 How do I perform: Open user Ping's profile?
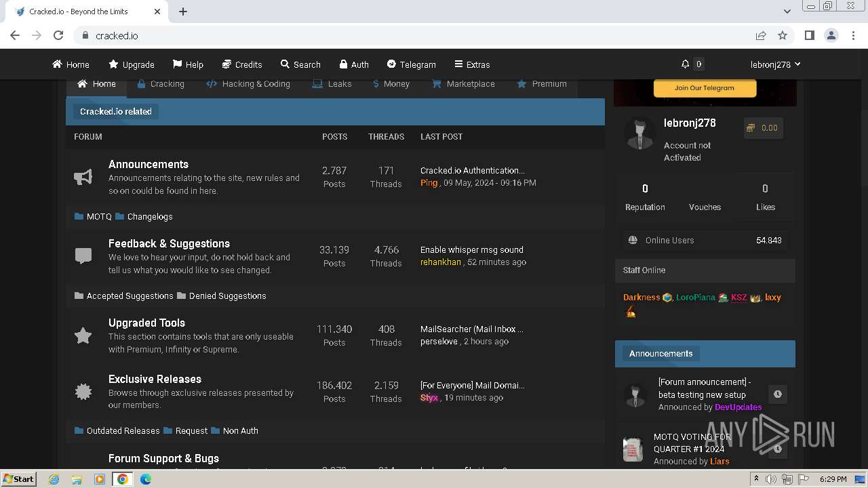tap(429, 183)
